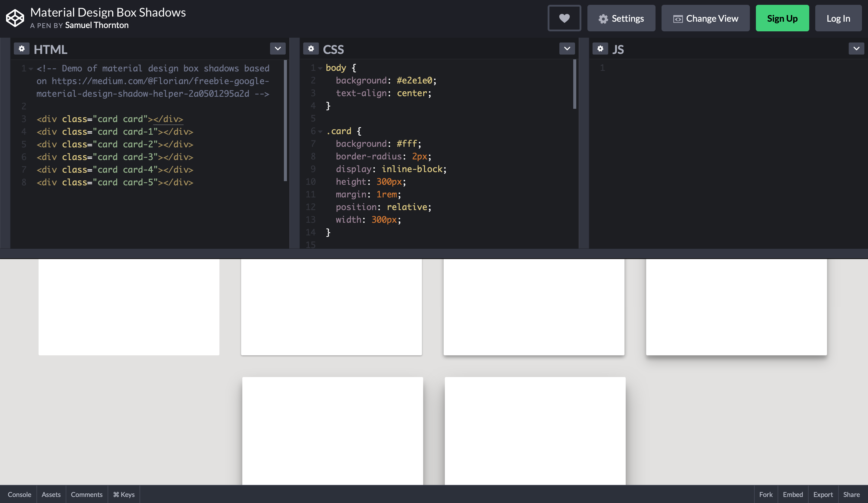Screen dimensions: 868x503
Task: Expand the HTML panel dropdown chevron
Action: click(x=278, y=49)
